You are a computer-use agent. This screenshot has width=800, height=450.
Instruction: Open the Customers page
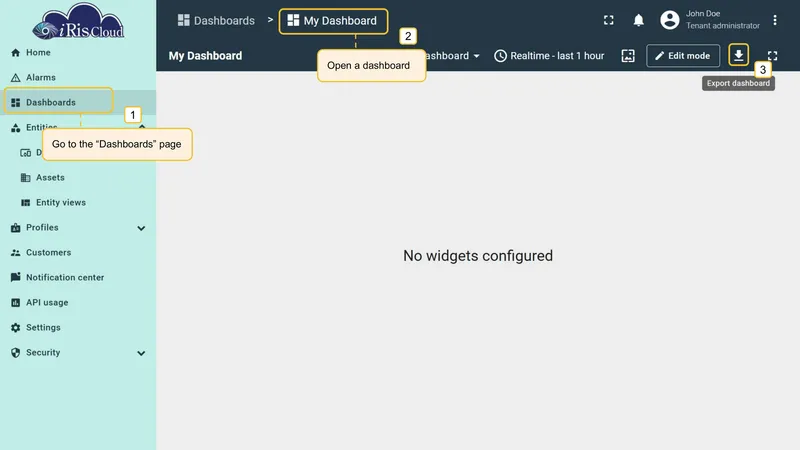[78, 253]
